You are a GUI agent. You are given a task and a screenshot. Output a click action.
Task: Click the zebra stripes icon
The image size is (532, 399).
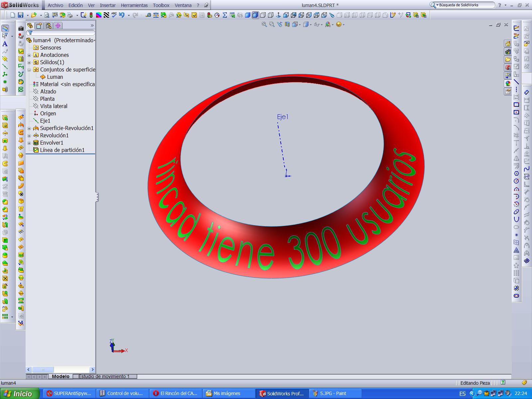pos(106,15)
